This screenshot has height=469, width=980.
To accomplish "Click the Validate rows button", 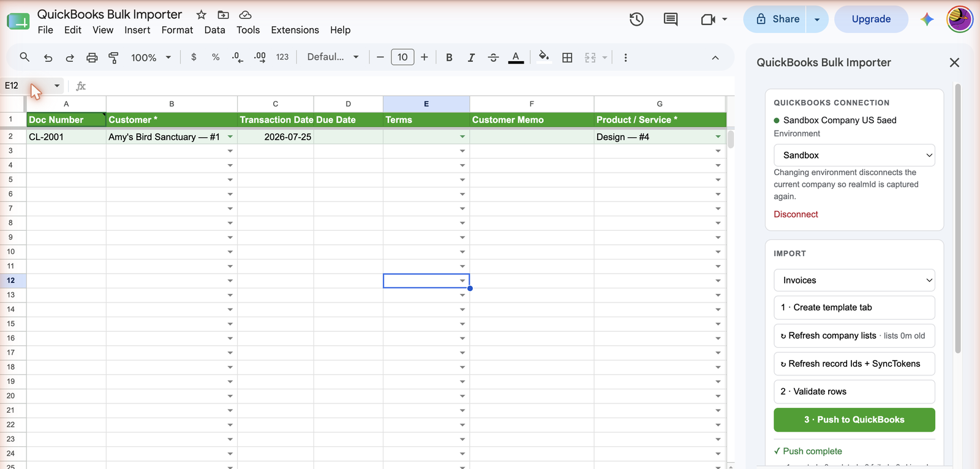I will pos(854,392).
